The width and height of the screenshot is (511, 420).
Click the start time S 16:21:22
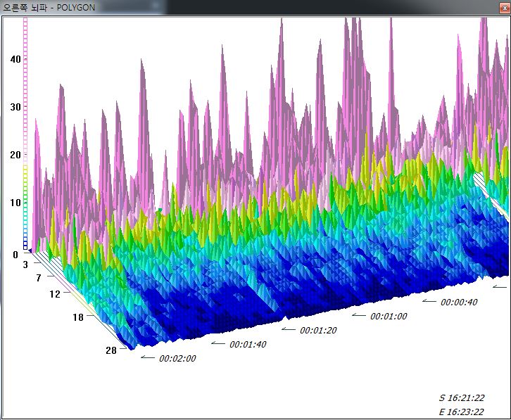[x=462, y=398]
